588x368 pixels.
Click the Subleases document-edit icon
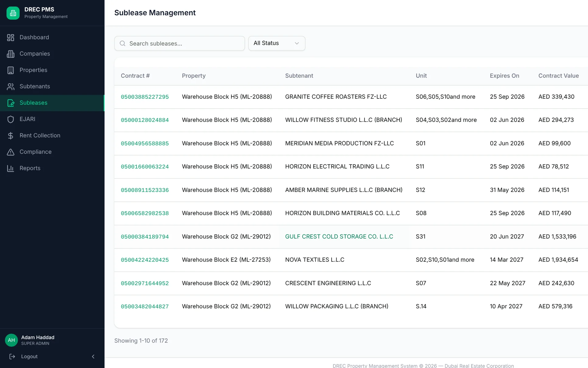click(x=11, y=103)
